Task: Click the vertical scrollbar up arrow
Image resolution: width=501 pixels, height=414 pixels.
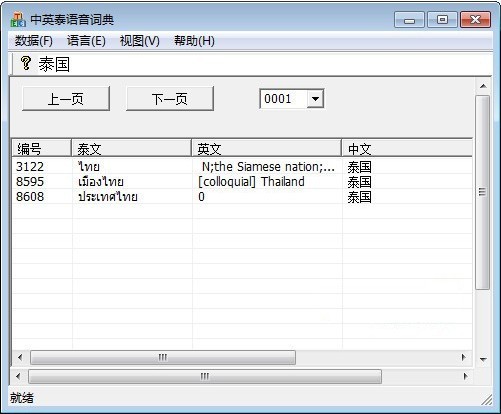Action: coord(483,86)
